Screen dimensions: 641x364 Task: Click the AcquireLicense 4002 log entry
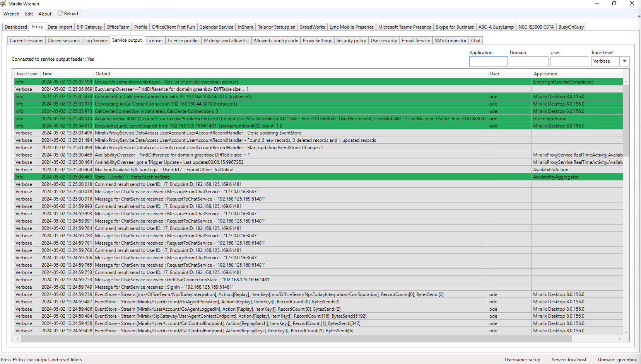point(318,119)
